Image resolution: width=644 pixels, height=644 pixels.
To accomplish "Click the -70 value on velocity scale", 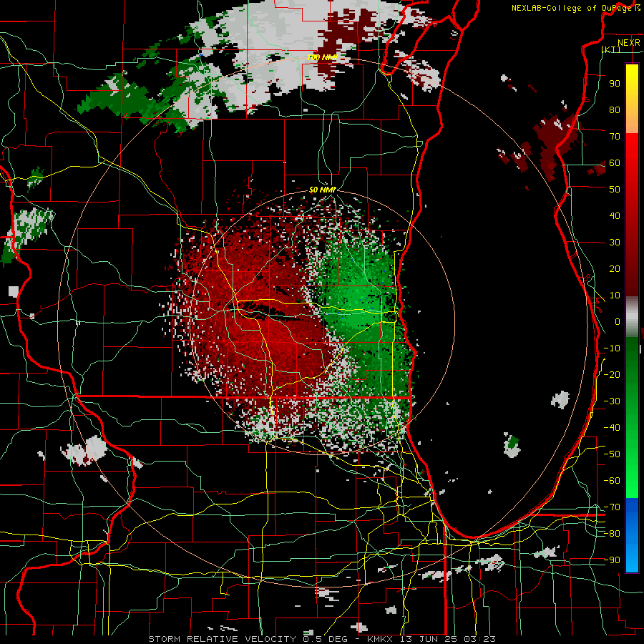I will (612, 507).
